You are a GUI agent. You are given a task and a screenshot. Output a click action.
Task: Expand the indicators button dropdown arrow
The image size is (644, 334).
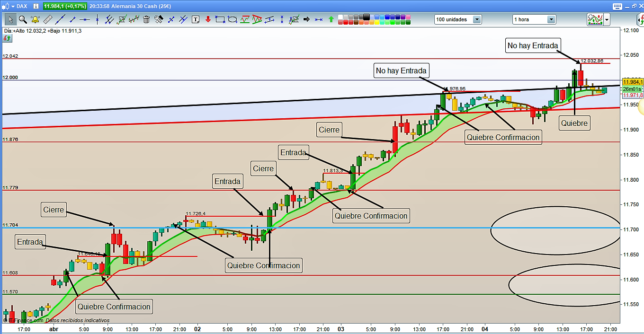point(607,19)
